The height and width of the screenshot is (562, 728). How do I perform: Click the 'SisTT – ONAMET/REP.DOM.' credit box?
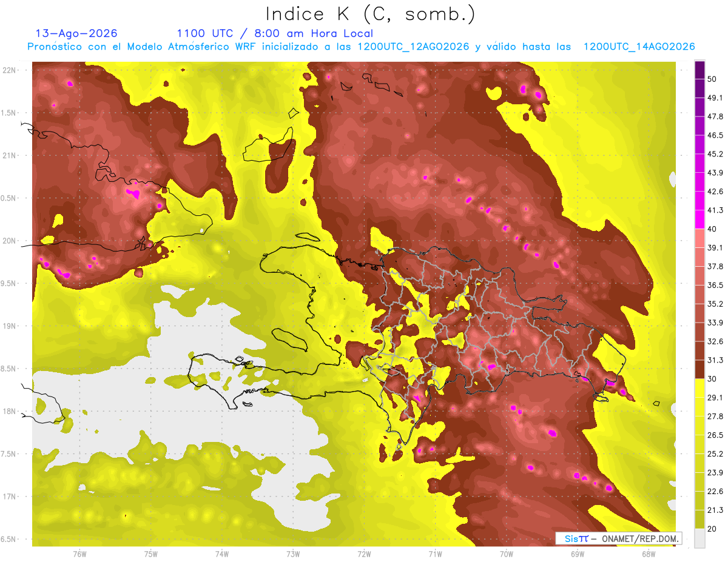click(x=618, y=538)
